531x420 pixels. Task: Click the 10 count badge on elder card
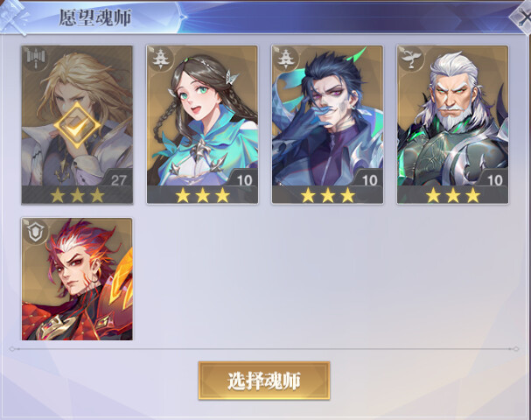point(494,180)
